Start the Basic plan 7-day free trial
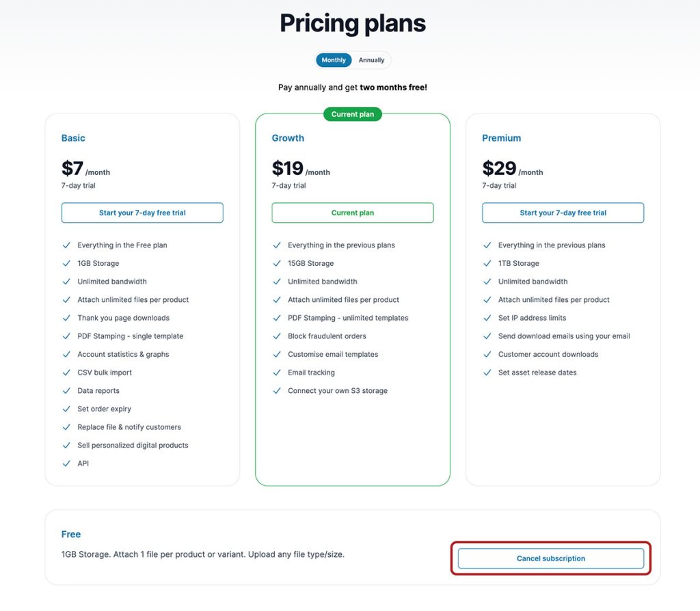This screenshot has width=700, height=611. [x=142, y=213]
